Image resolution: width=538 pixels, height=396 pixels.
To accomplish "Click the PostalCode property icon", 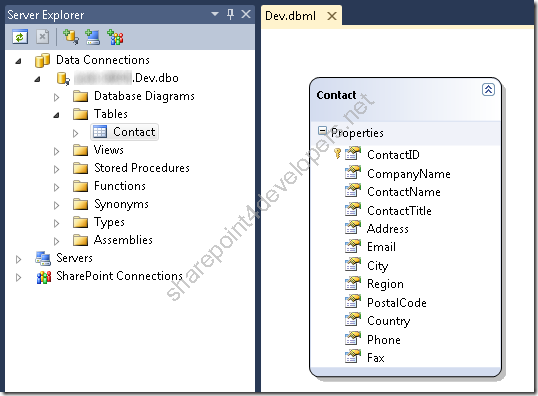I will coord(353,301).
